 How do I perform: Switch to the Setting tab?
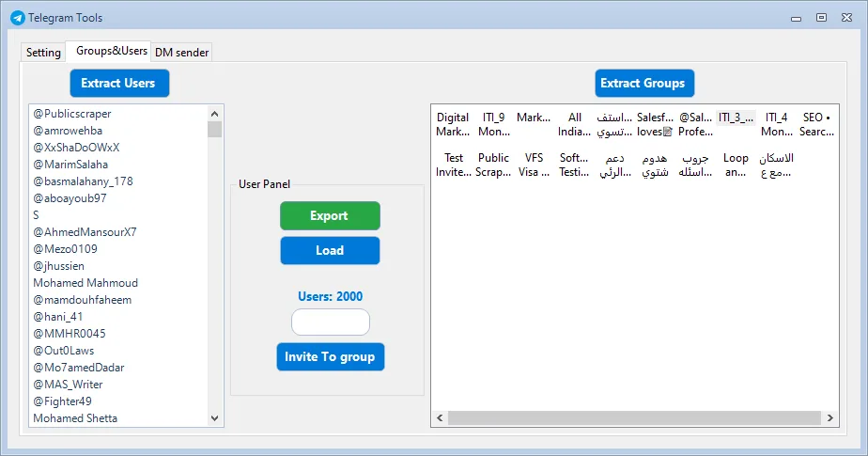[43, 53]
